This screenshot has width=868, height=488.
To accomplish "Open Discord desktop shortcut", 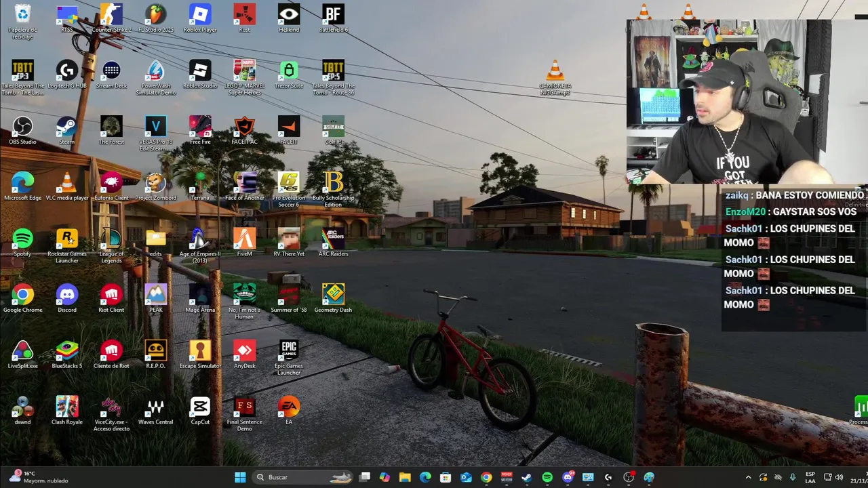I will (66, 300).
